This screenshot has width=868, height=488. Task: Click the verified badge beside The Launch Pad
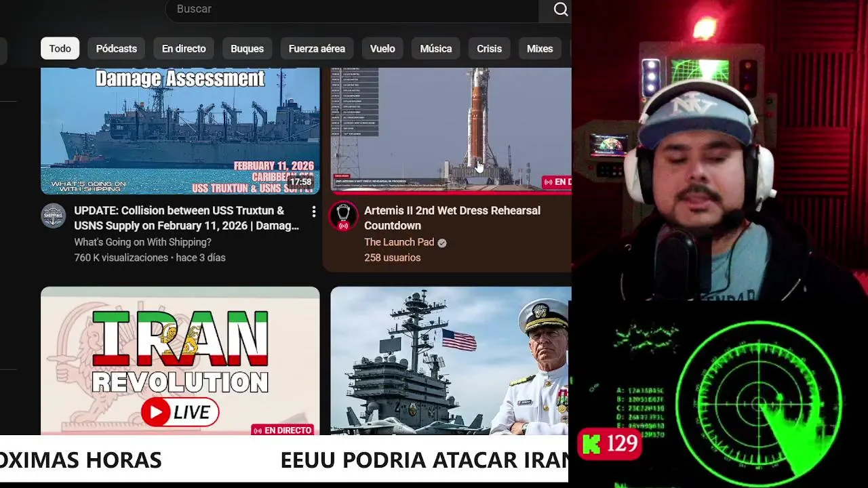pos(442,243)
